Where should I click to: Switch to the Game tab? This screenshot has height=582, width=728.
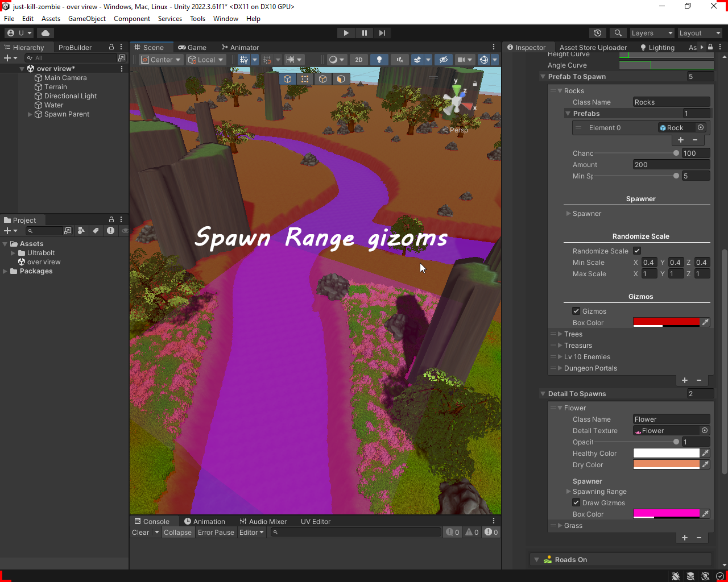click(x=192, y=48)
